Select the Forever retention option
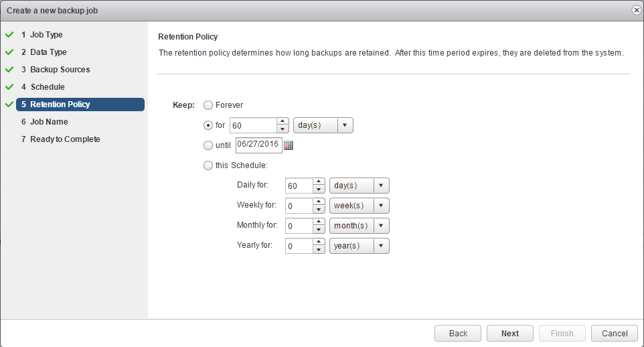The image size is (644, 347). click(208, 105)
